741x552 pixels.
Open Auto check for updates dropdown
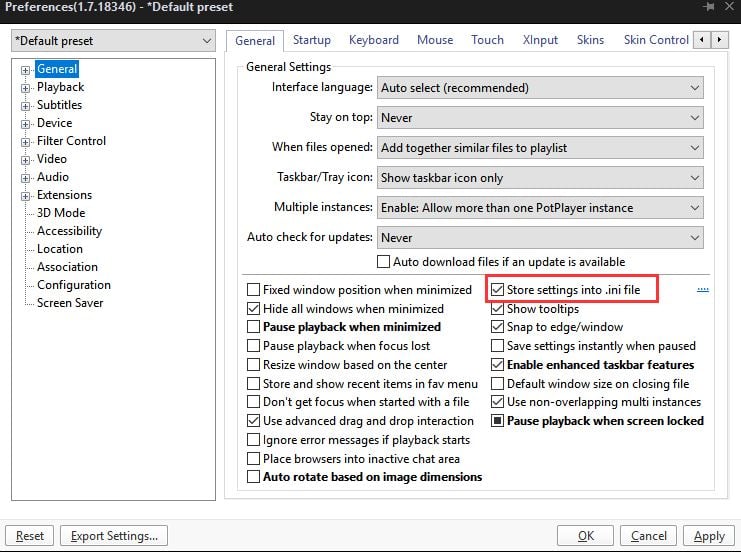coord(540,237)
